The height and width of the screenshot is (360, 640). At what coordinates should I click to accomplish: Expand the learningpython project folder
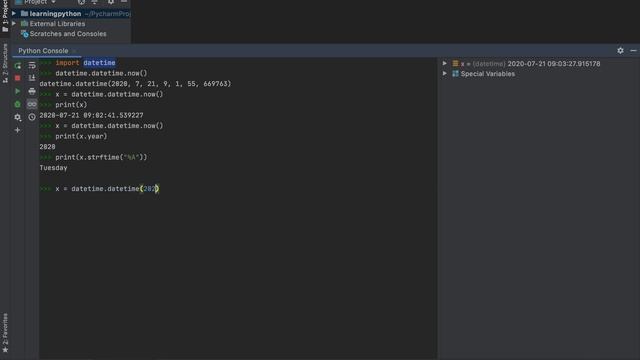coord(14,13)
